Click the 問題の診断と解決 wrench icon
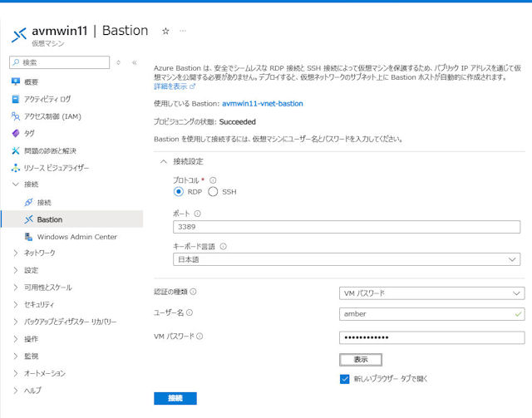 pos(16,150)
